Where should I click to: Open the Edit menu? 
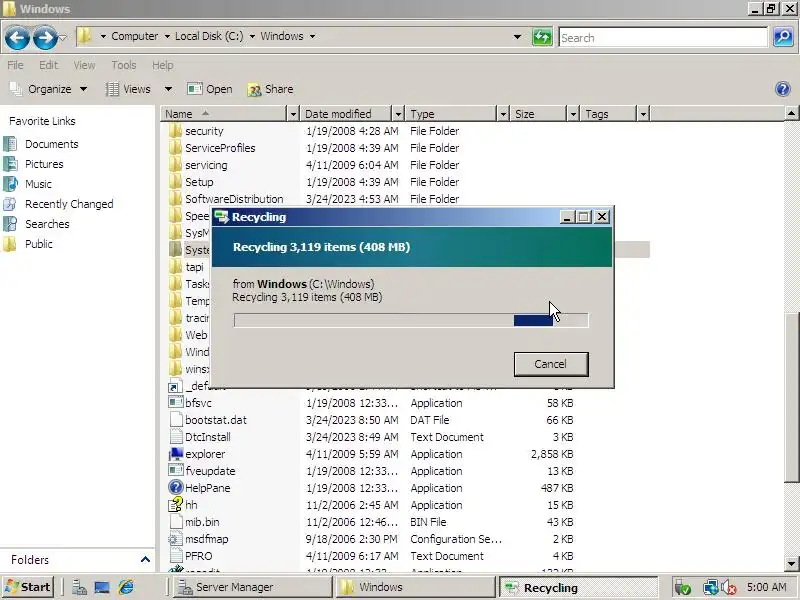(x=48, y=65)
